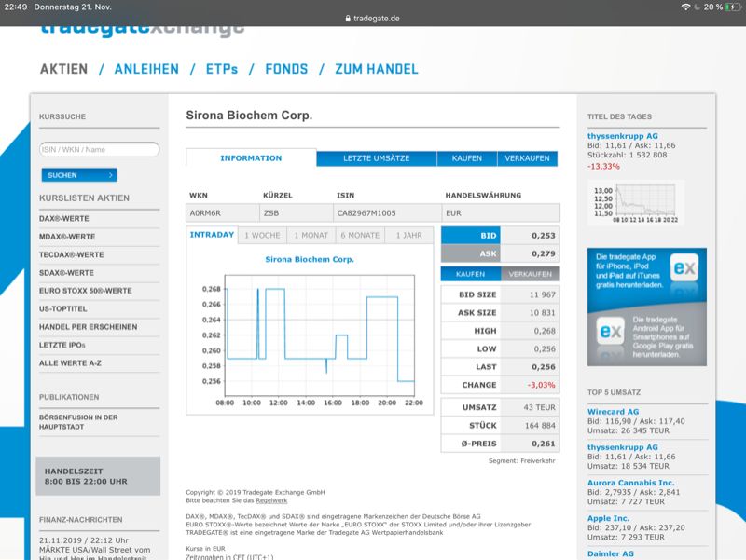Viewport: 746px width, 560px height.
Task: Select the ISIN value CA82967M1005
Action: [366, 213]
